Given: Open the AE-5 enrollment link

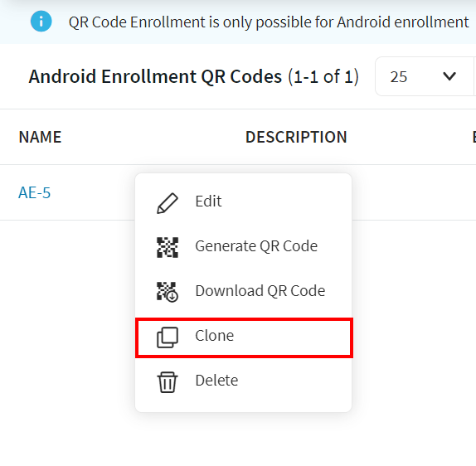Looking at the screenshot, I should click(x=35, y=192).
